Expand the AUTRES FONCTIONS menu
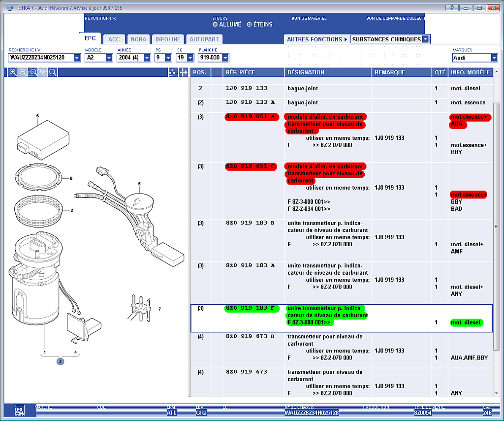The width and height of the screenshot is (504, 421). click(x=316, y=39)
